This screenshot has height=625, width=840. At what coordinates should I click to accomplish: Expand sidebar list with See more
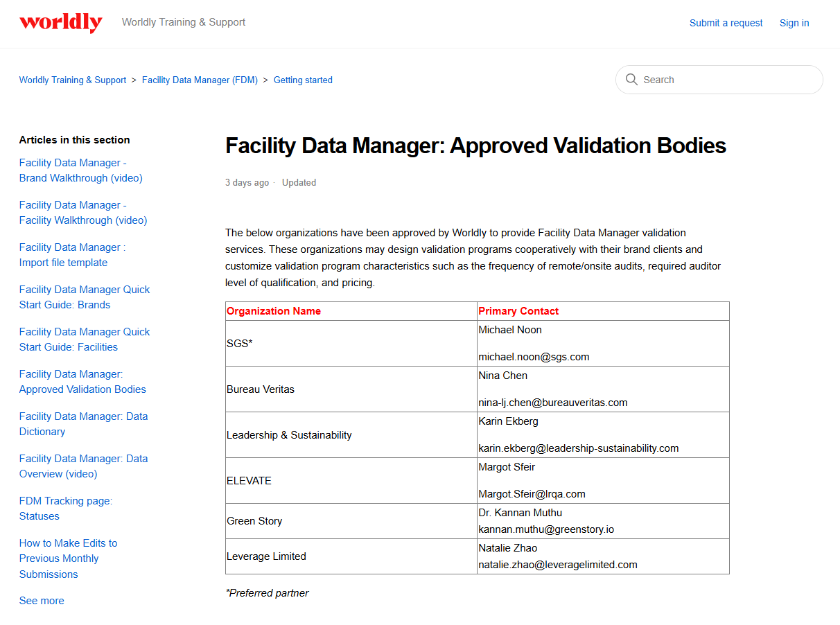(42, 601)
